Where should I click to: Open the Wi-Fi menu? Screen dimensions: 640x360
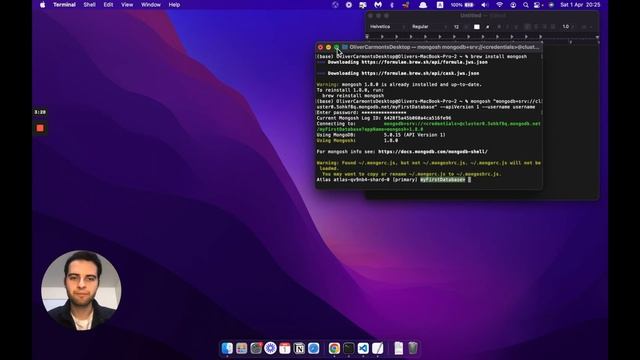(x=499, y=5)
